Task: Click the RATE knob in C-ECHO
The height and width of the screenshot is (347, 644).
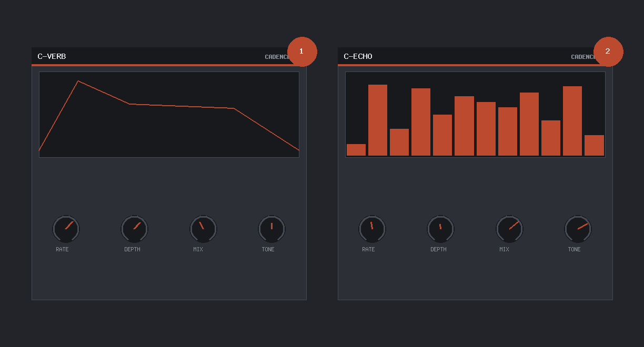Action: [x=372, y=229]
